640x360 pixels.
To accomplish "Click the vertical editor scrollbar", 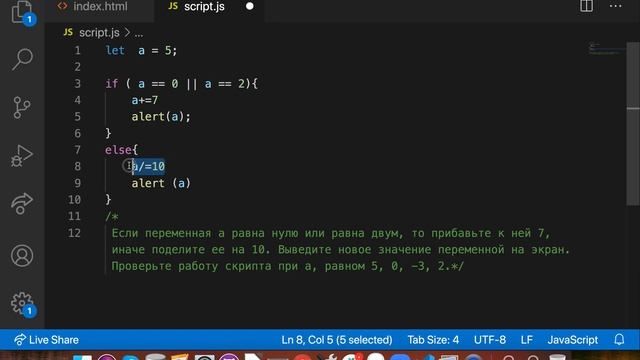I will tap(633, 124).
